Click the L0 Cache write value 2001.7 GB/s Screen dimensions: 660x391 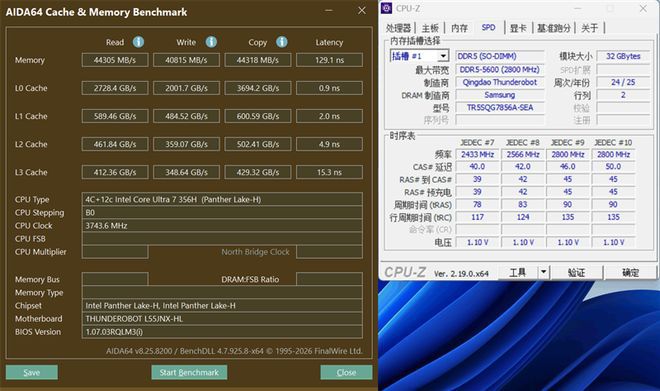point(186,88)
